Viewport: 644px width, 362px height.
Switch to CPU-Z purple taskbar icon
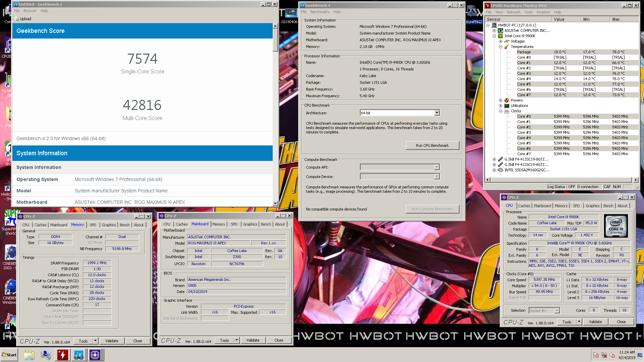coord(95,355)
